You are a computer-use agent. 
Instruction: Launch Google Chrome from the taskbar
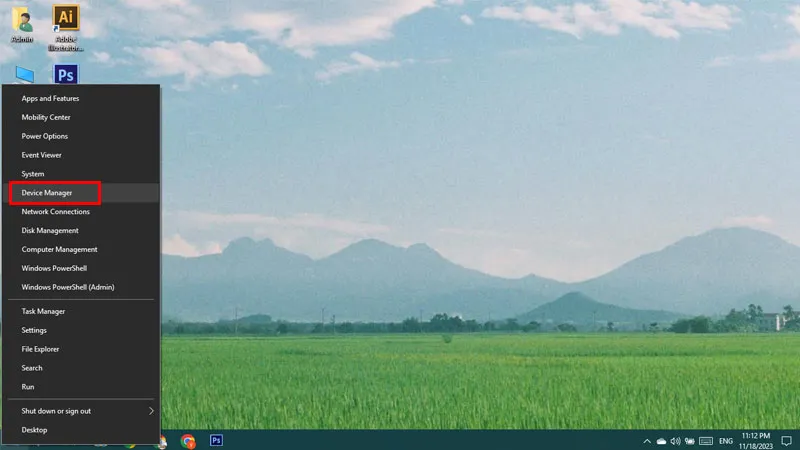pos(188,440)
